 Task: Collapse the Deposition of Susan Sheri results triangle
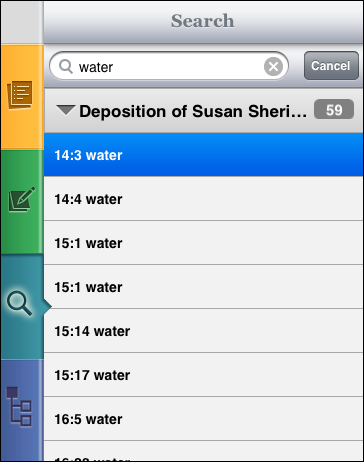[66, 110]
